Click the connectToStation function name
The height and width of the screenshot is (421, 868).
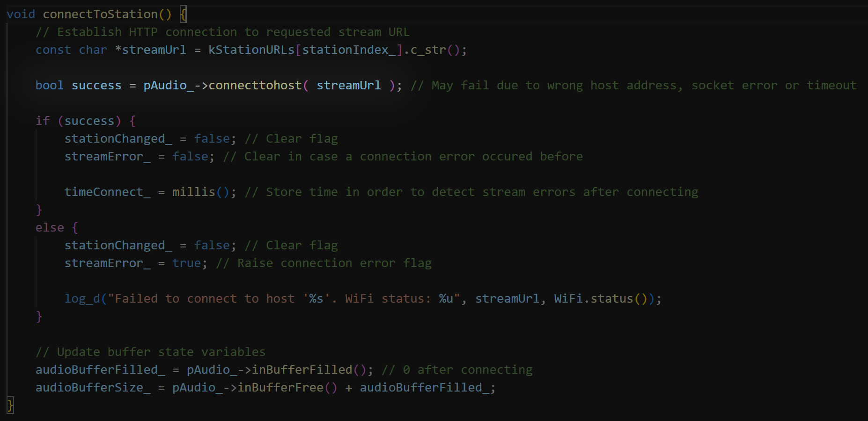pyautogui.click(x=100, y=14)
